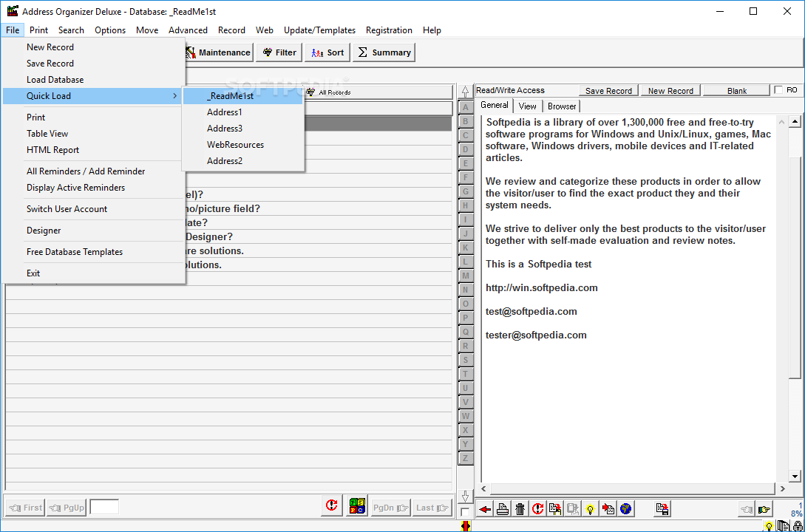Viewport: 805px width, 532px height.
Task: Expand the Quick Load submenu arrow
Action: tap(175, 96)
